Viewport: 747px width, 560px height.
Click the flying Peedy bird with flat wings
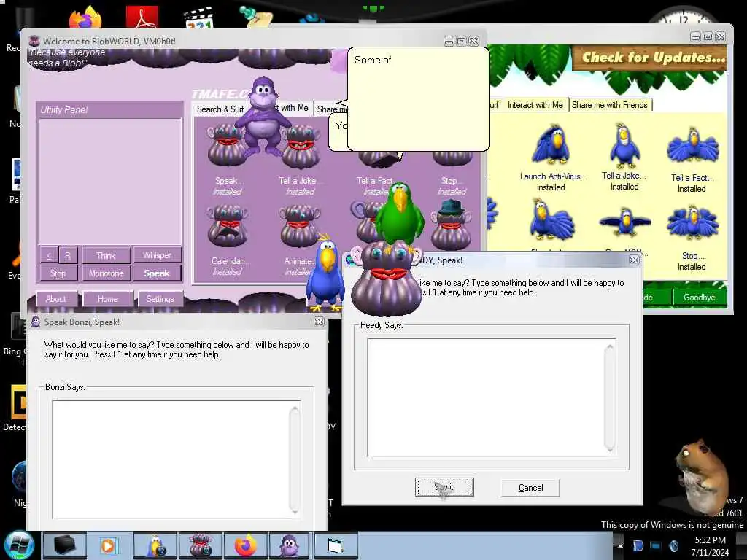pyautogui.click(x=625, y=222)
